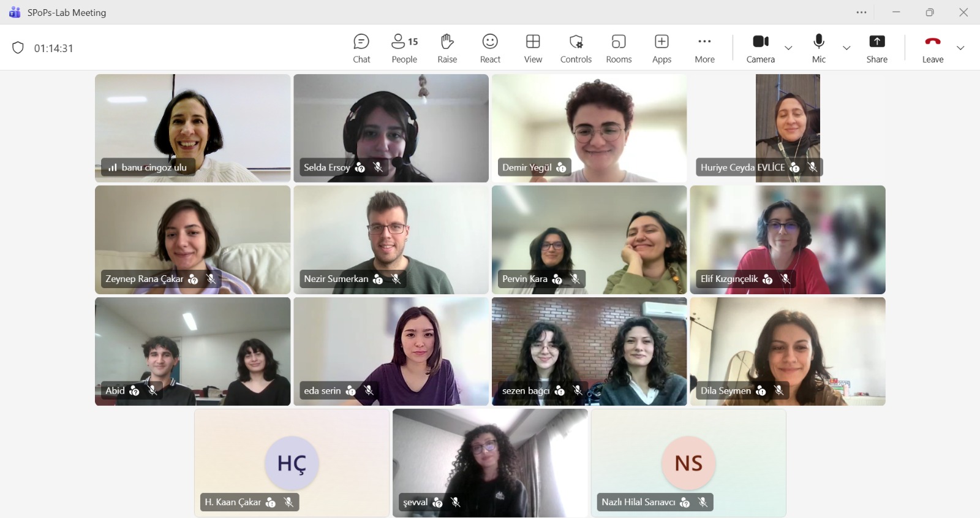Image resolution: width=980 pixels, height=518 pixels.
Task: Open the Leave options dropdown arrow
Action: pyautogui.click(x=960, y=48)
